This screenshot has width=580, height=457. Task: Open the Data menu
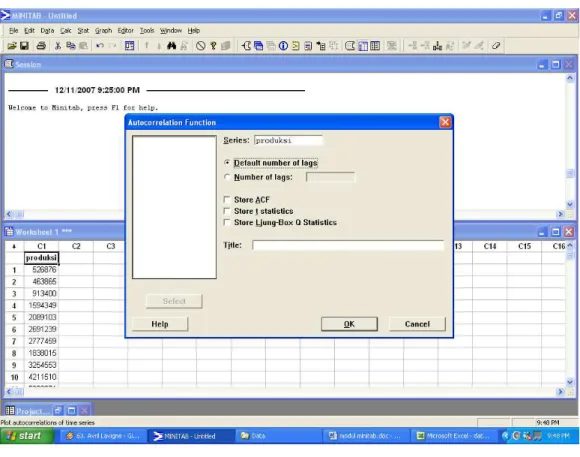(47, 31)
